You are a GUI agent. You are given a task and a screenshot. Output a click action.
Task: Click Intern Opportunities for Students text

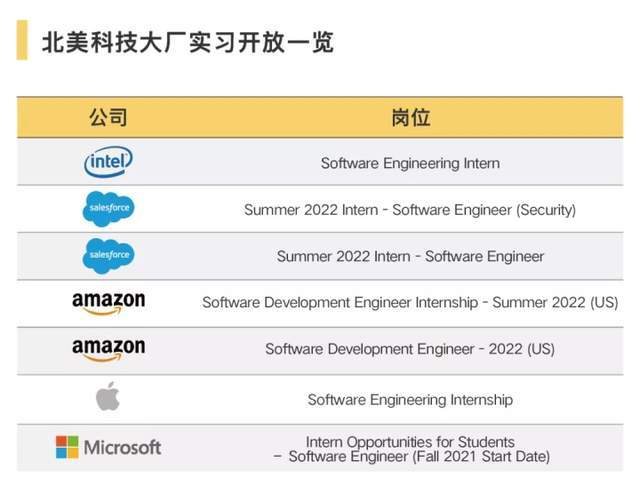[410, 441]
